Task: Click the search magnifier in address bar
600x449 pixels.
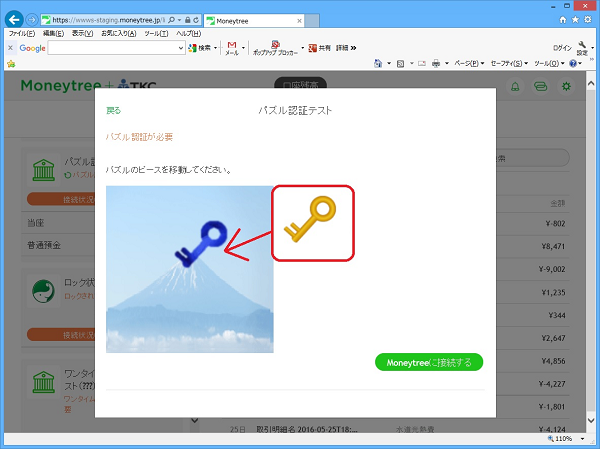Action: [172, 20]
